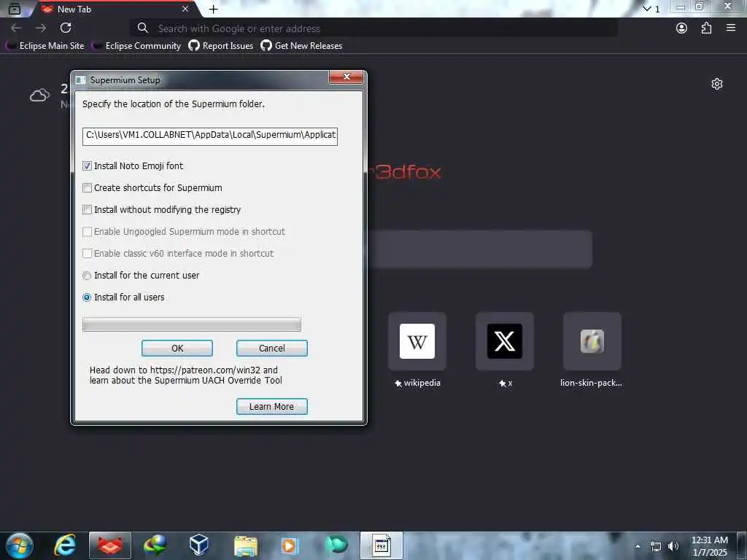Click the installation progress bar
747x560 pixels.
[192, 324]
